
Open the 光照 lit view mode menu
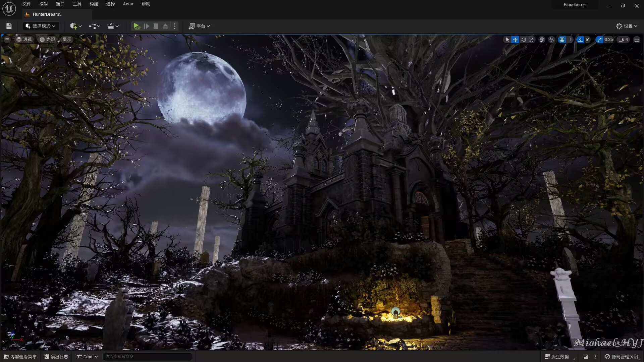coord(47,40)
